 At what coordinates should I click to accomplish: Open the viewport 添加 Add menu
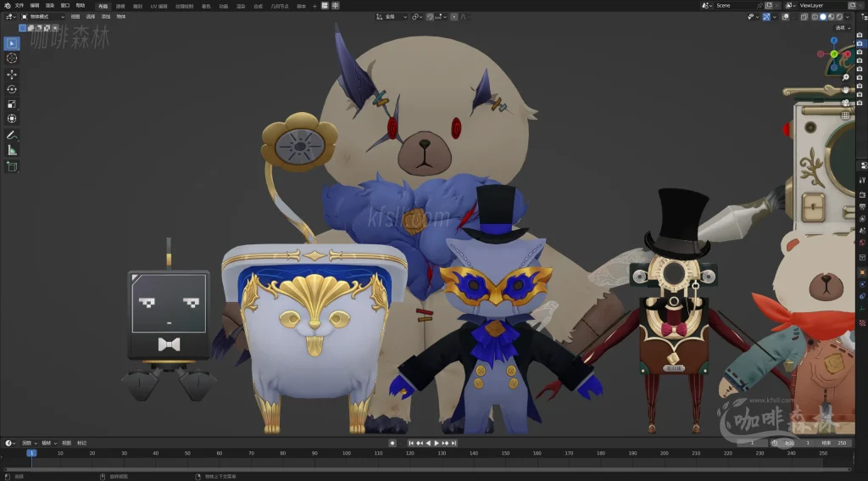(106, 17)
